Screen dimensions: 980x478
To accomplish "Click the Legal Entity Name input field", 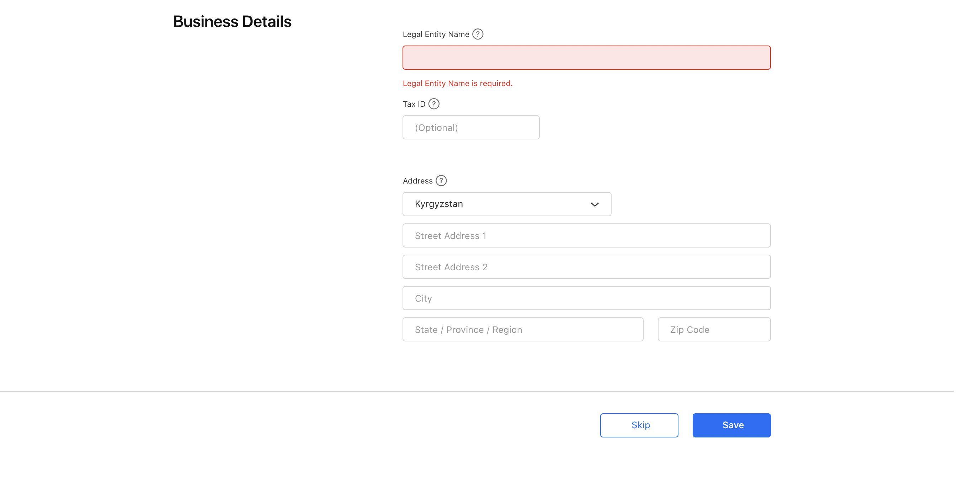I will pyautogui.click(x=586, y=58).
